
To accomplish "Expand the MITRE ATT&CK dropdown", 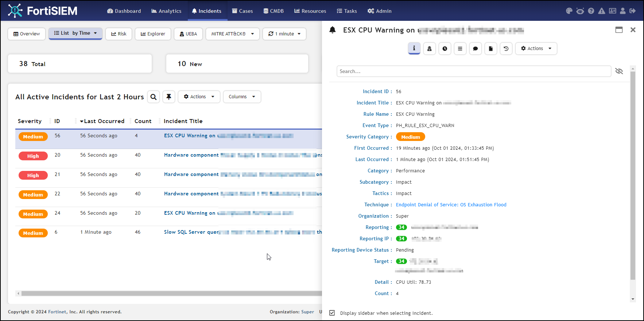I will [233, 34].
